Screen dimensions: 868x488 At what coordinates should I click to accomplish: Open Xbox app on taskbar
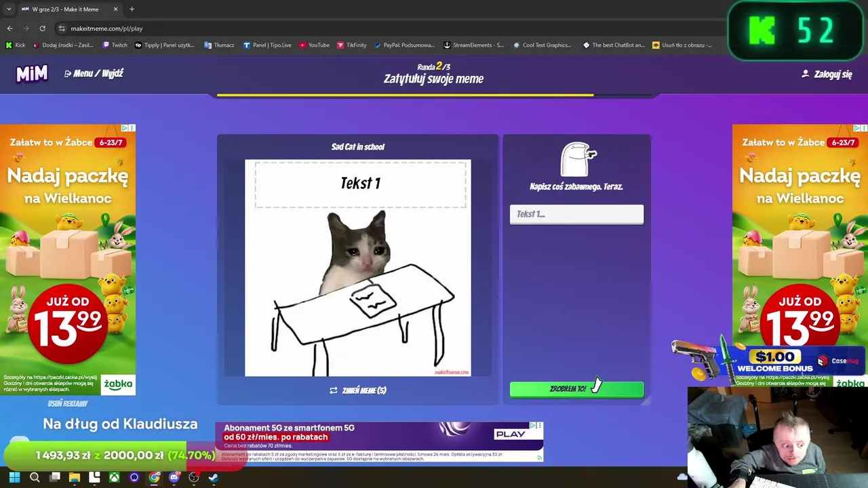tap(115, 477)
